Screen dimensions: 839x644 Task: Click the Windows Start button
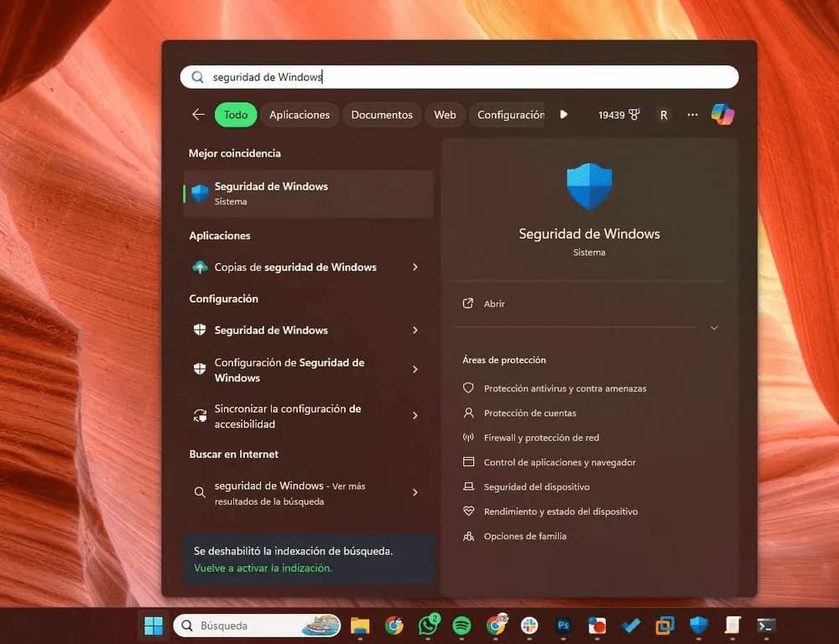[154, 626]
